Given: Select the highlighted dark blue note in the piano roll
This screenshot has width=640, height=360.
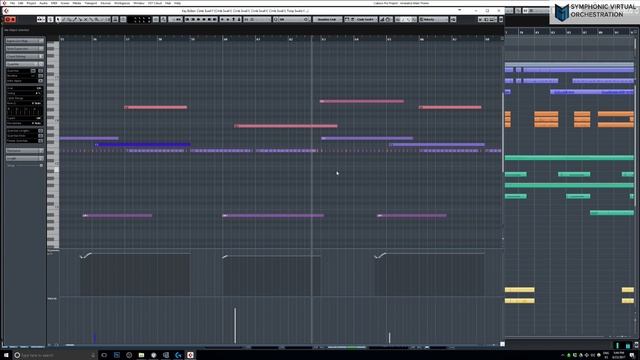Looking at the screenshot, I should click(x=142, y=144).
